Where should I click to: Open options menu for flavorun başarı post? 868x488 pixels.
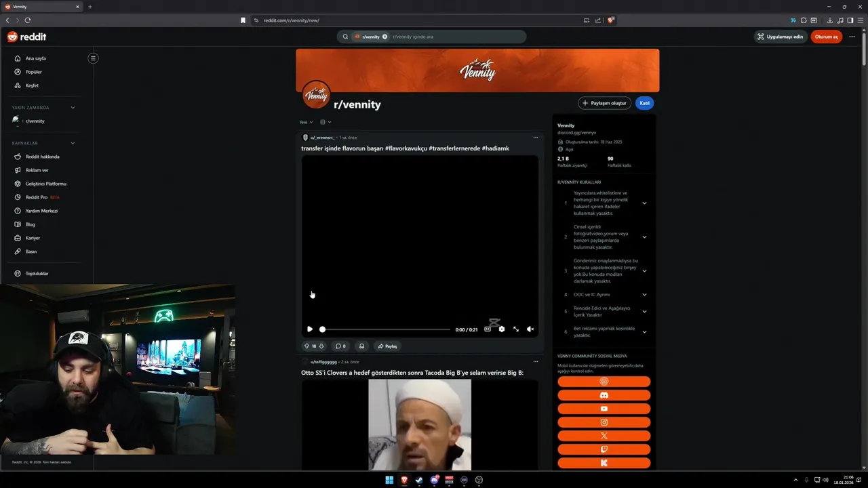point(535,138)
